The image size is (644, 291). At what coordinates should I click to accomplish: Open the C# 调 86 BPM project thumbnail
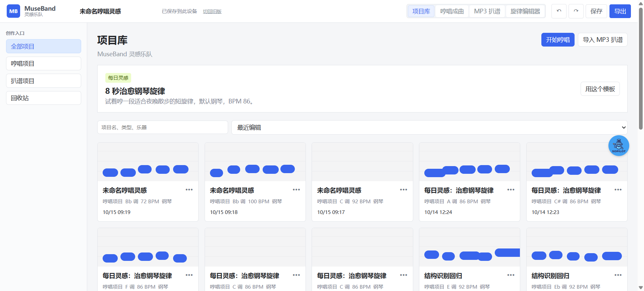[577, 162]
